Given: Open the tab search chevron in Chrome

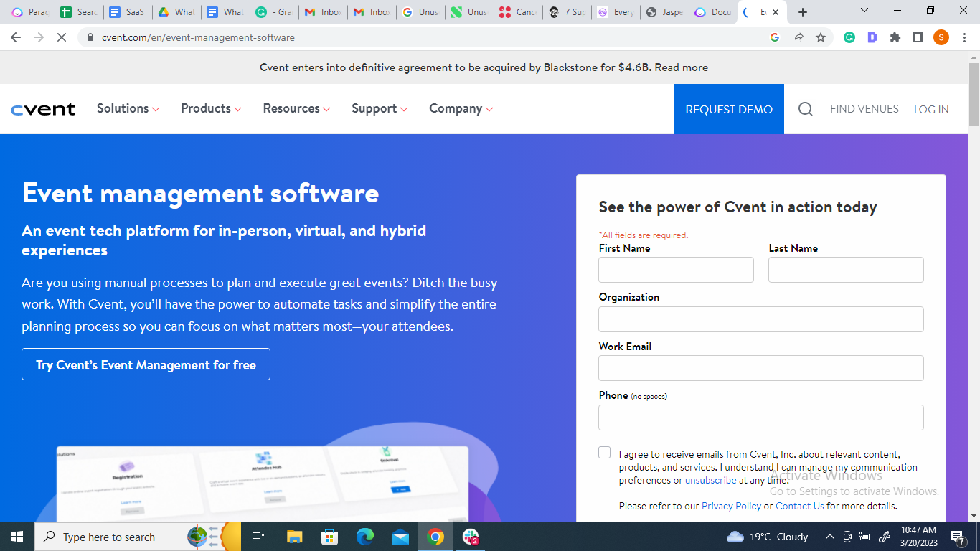Looking at the screenshot, I should (x=864, y=11).
